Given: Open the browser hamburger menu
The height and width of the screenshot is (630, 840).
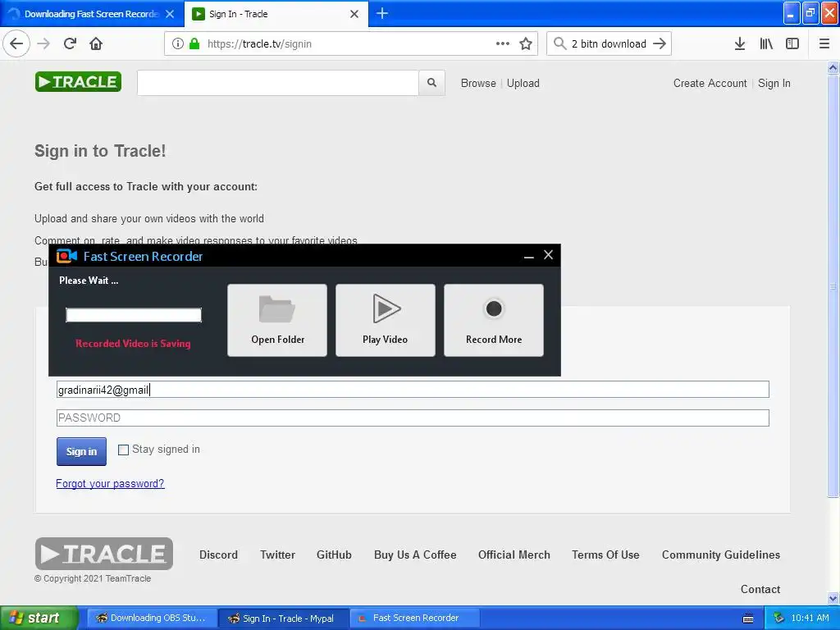Looking at the screenshot, I should click(824, 43).
